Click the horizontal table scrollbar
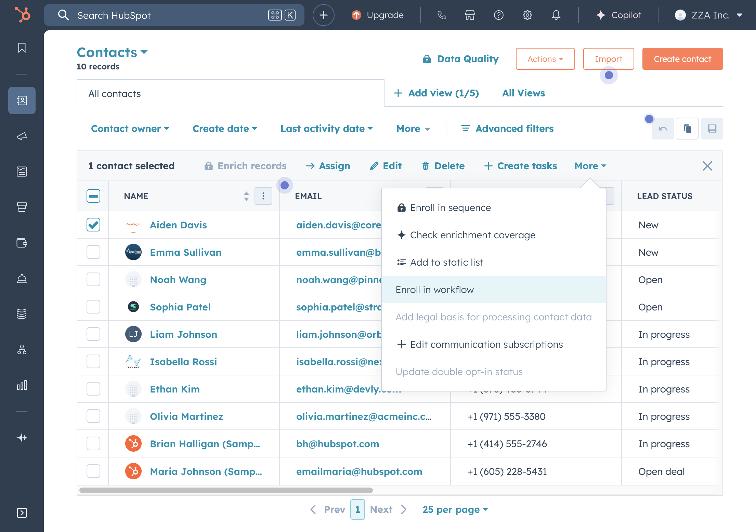 point(226,490)
